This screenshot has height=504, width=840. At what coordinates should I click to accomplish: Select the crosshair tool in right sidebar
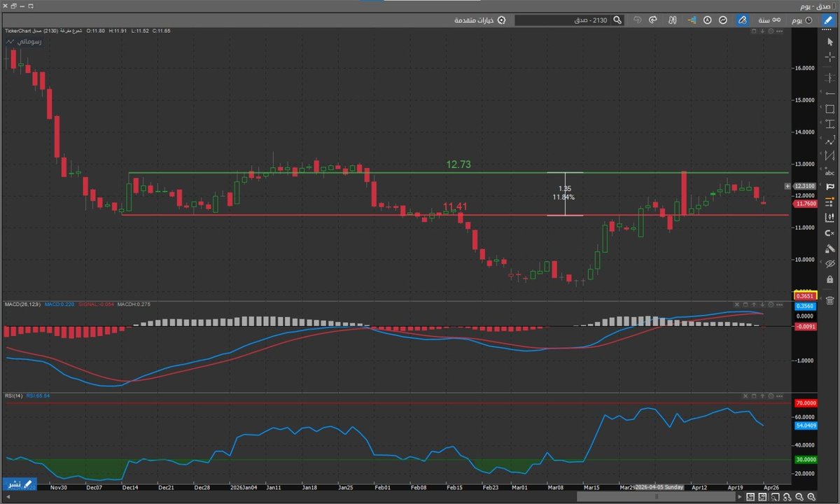point(829,57)
